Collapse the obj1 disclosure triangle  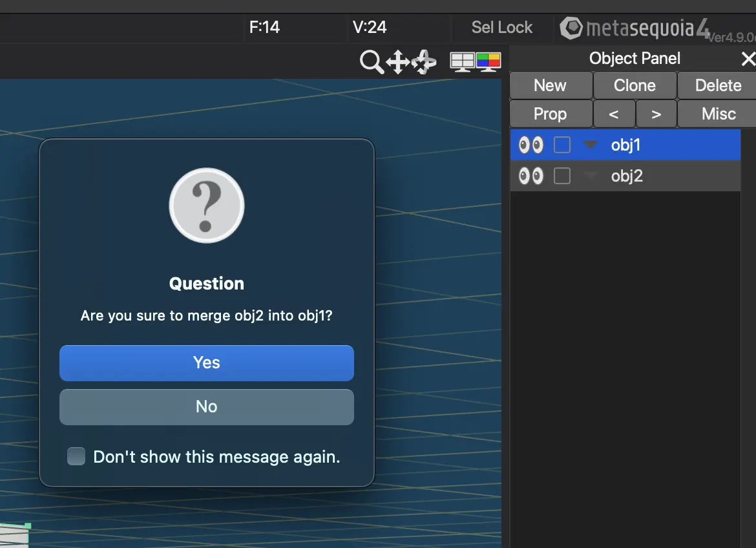[x=591, y=144]
